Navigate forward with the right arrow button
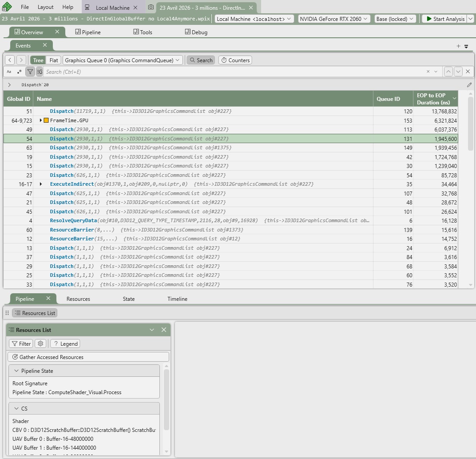Screen dimensions: 476x459 point(21,60)
